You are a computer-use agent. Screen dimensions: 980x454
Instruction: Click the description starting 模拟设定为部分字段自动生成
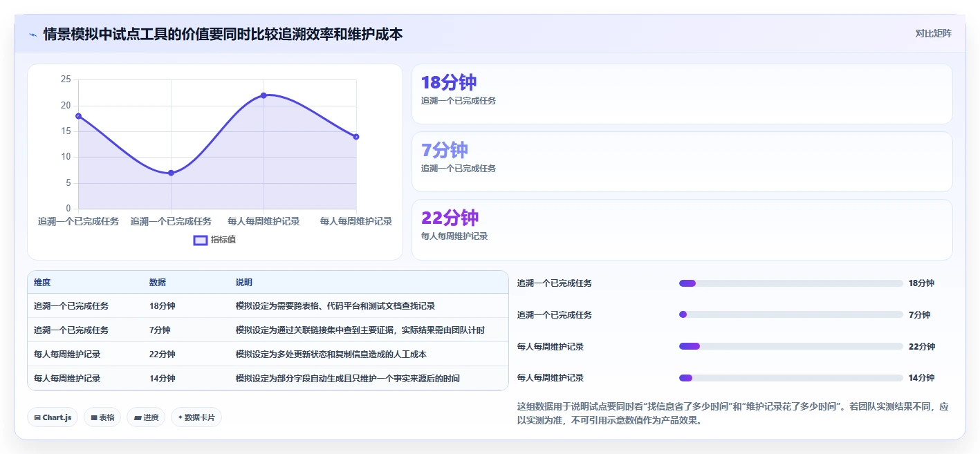coord(348,378)
